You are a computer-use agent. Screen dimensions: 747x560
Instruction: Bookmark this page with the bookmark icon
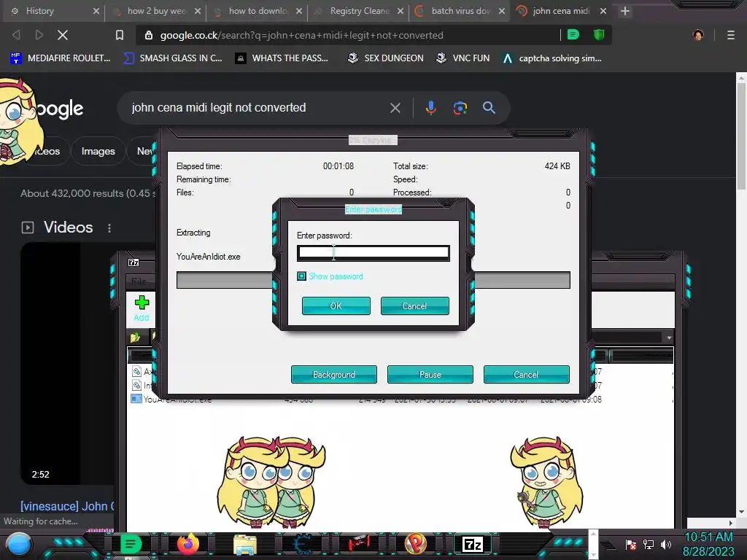pyautogui.click(x=120, y=35)
